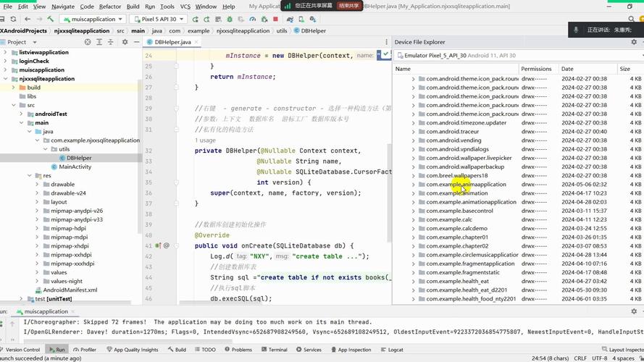Viewport: 644px width, 362px height.
Task: Open the Logcat tool window
Action: 392,350
